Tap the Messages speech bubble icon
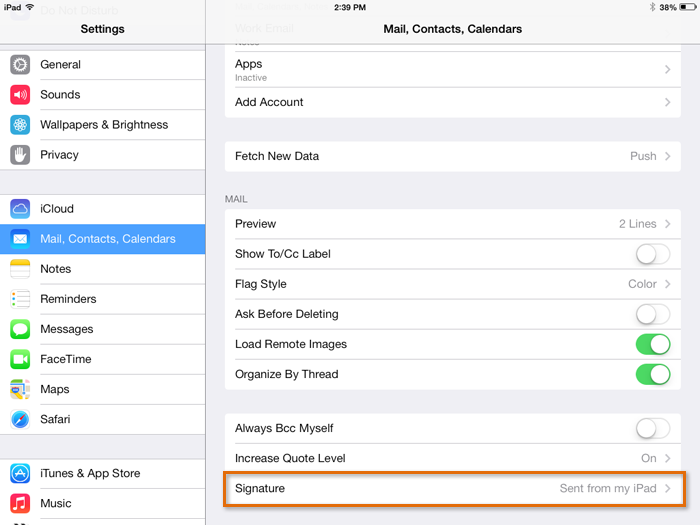 click(20, 329)
